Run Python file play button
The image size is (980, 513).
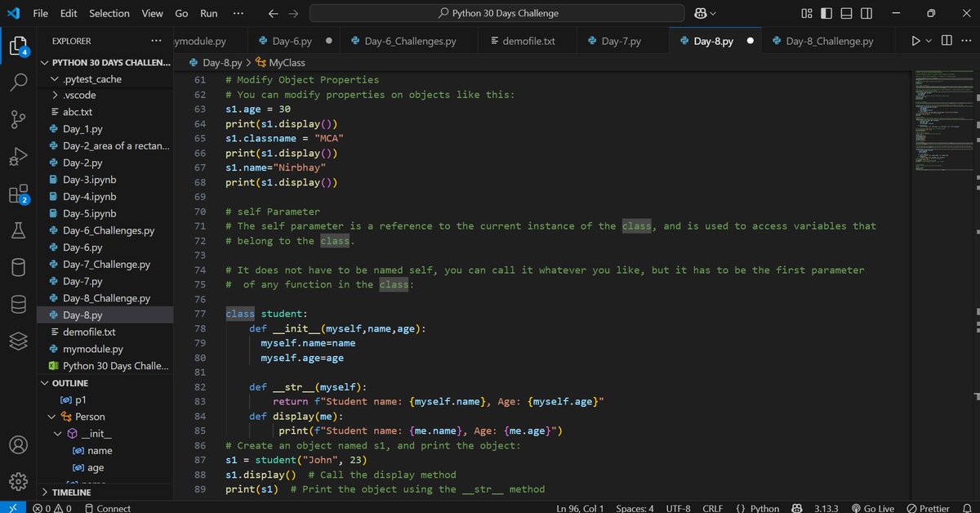coord(916,41)
